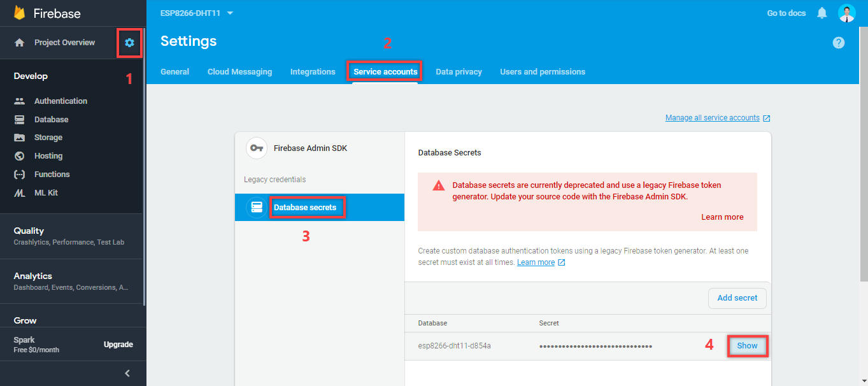Open ML Kit in the sidebar

click(46, 193)
